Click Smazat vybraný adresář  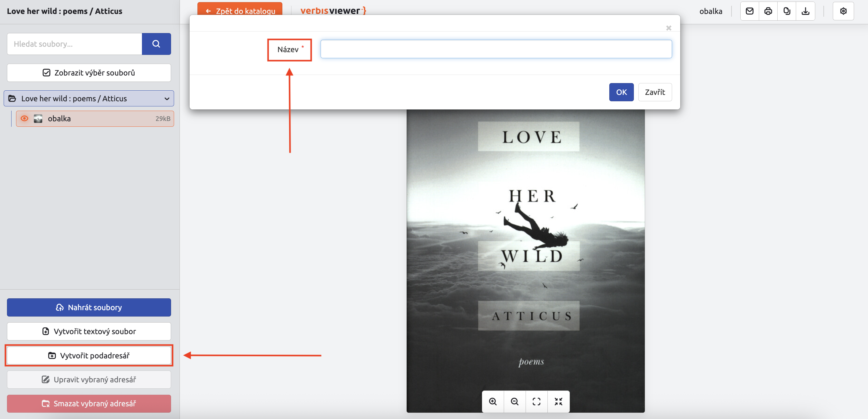coord(89,404)
